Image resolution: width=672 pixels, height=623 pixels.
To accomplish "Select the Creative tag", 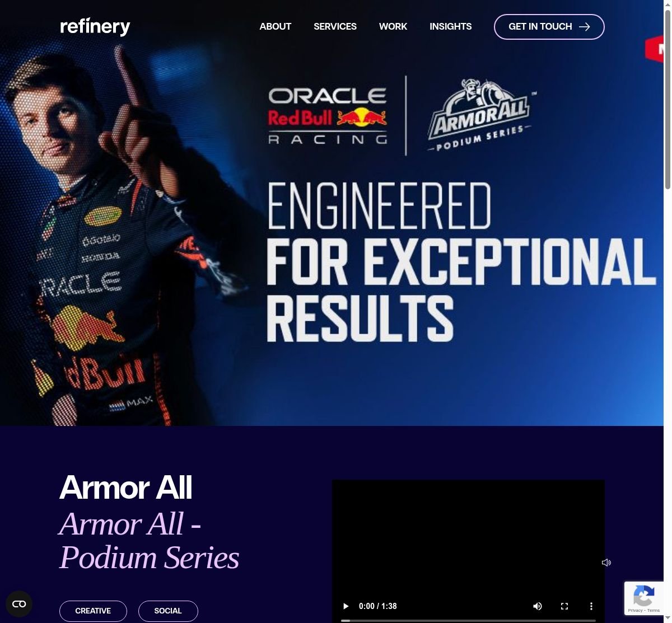I will tap(93, 611).
